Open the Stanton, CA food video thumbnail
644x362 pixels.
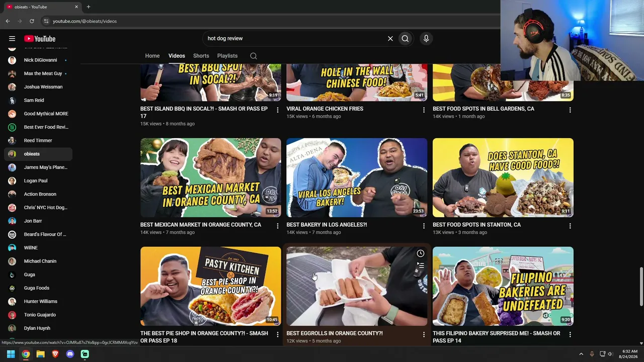[503, 177]
